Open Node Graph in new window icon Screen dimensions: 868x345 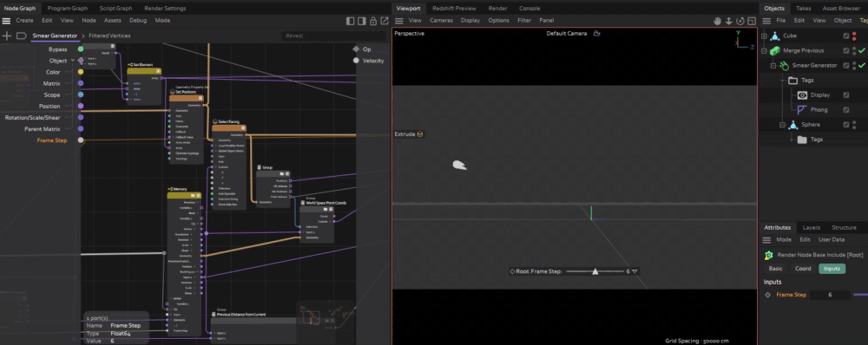click(385, 21)
